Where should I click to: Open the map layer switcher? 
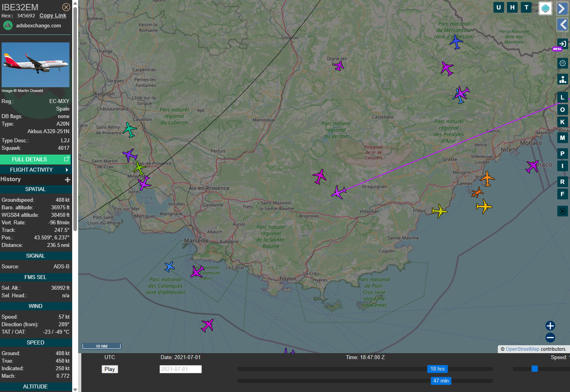pyautogui.click(x=546, y=8)
